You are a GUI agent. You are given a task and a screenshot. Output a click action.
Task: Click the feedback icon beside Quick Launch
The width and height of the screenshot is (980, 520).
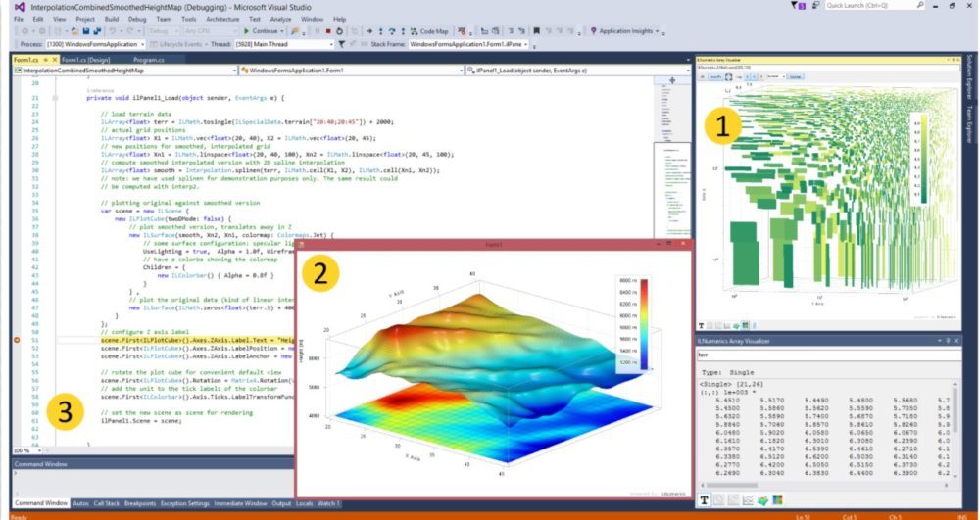click(812, 6)
